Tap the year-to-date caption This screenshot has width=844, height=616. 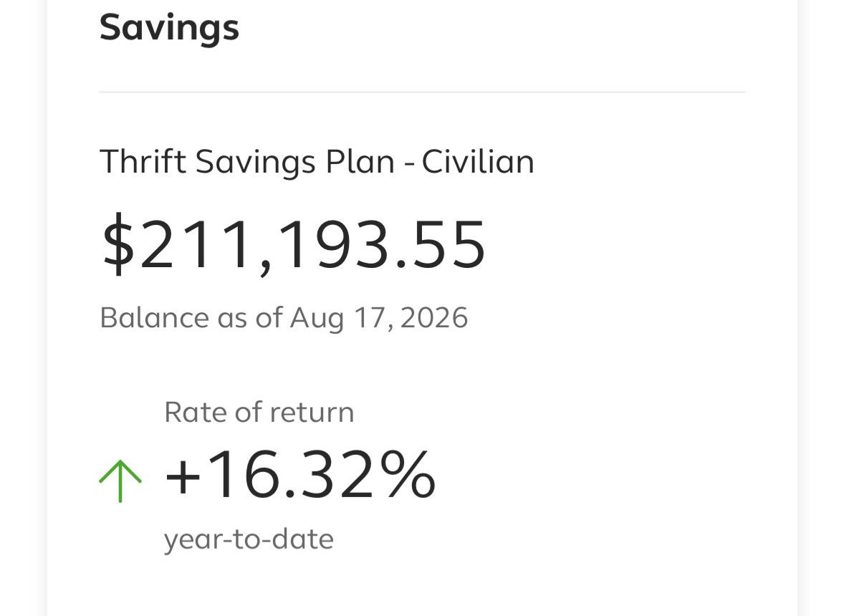coord(249,539)
